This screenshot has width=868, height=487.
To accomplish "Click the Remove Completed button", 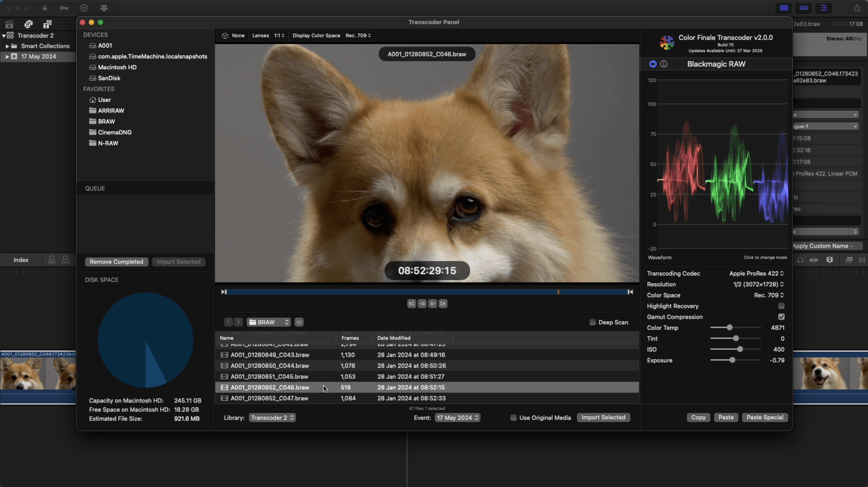I will (x=116, y=262).
